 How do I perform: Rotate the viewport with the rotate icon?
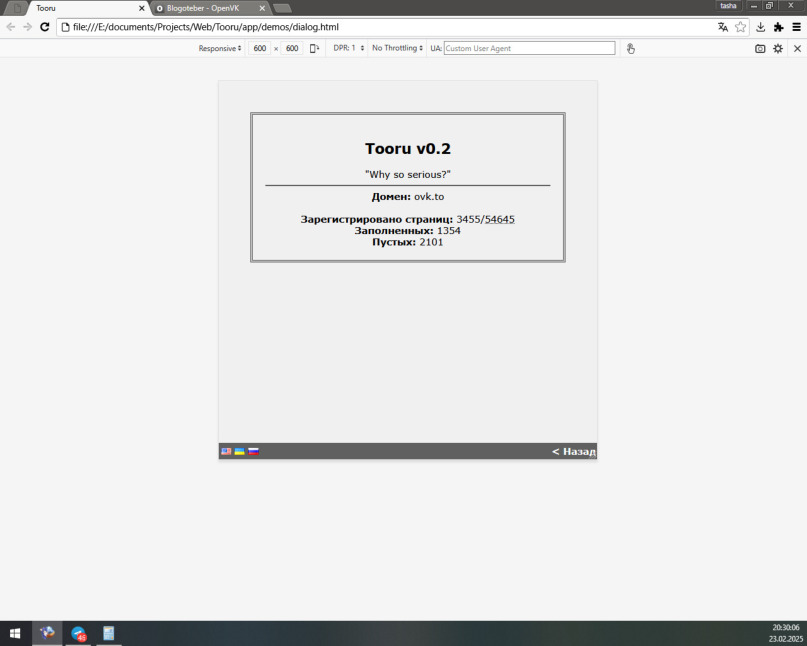pos(314,48)
